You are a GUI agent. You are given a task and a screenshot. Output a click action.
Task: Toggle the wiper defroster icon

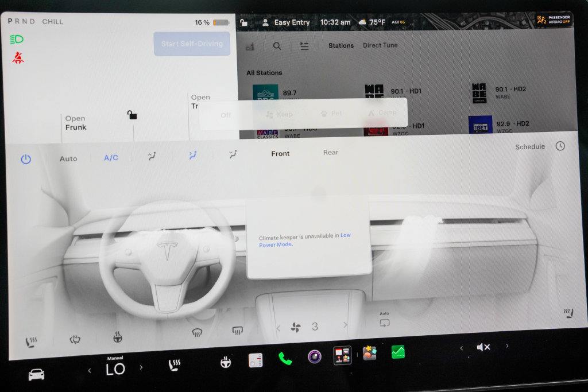coord(75,340)
